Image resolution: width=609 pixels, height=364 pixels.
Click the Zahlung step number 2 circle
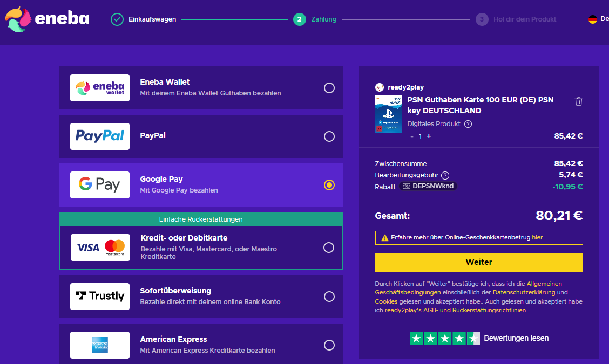[300, 19]
